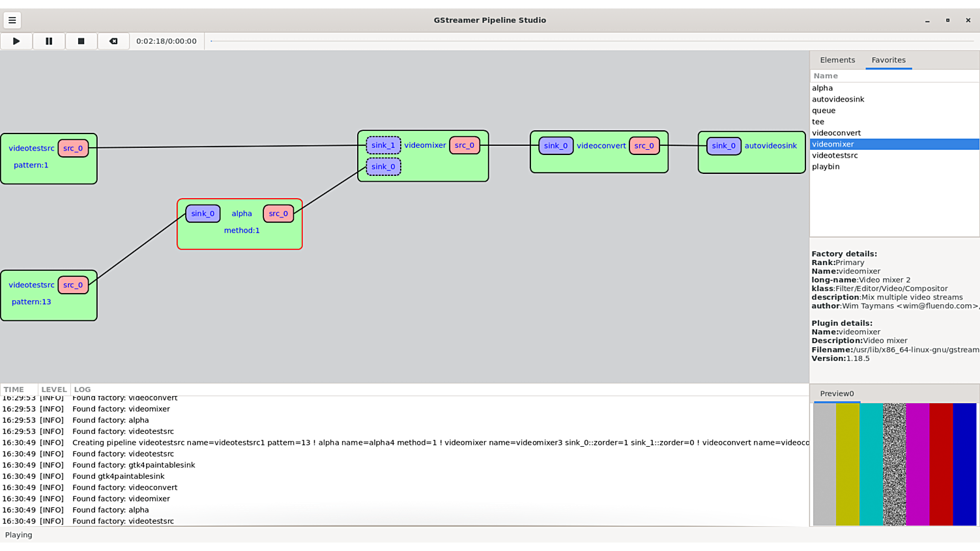Pause the running pipeline
This screenshot has height=551, width=980.
point(48,41)
